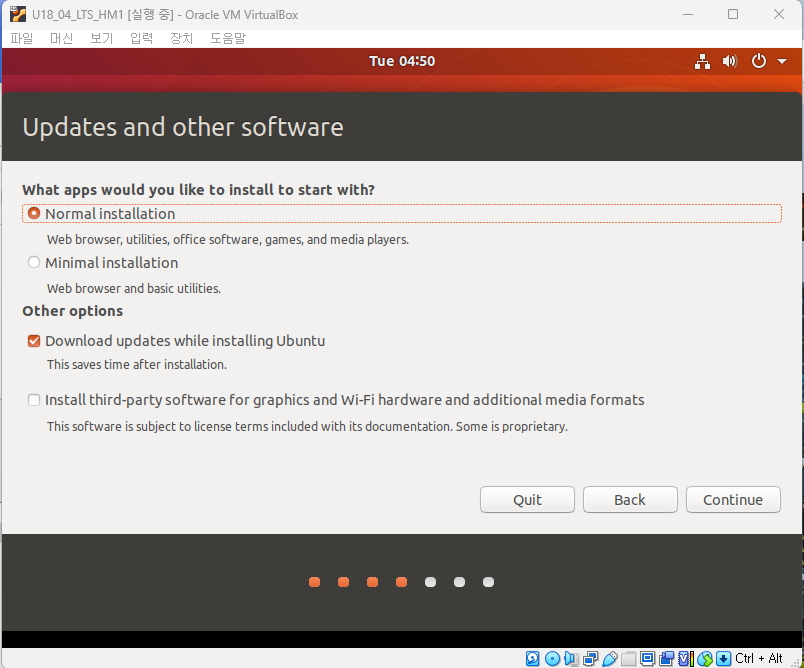Click the VirtualBox network adapters status icon

tap(590, 658)
